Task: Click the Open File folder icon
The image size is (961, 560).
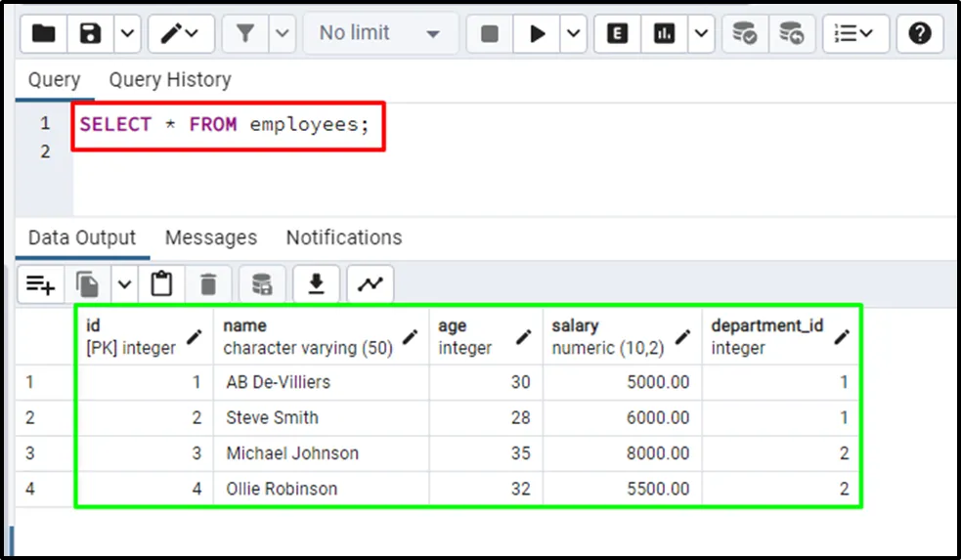Action: tap(43, 34)
